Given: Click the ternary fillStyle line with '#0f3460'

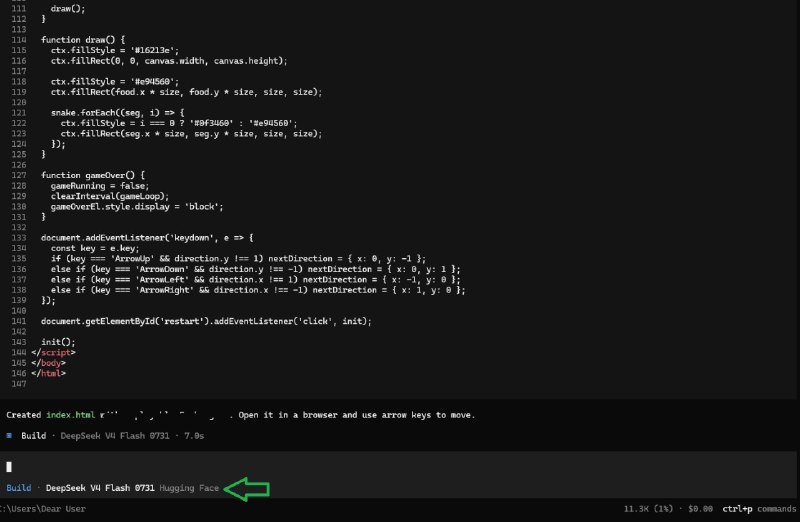Looking at the screenshot, I should tap(179, 123).
